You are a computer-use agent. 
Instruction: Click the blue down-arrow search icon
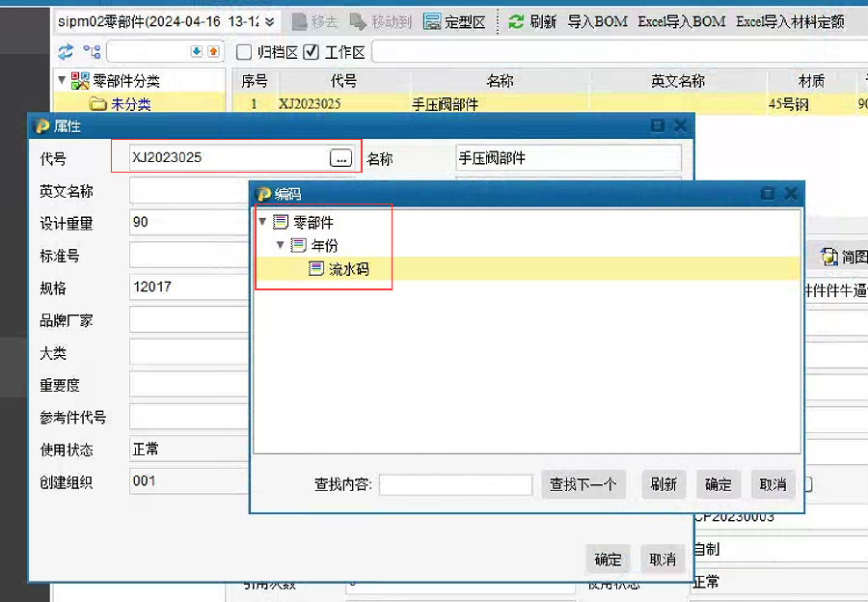click(197, 52)
